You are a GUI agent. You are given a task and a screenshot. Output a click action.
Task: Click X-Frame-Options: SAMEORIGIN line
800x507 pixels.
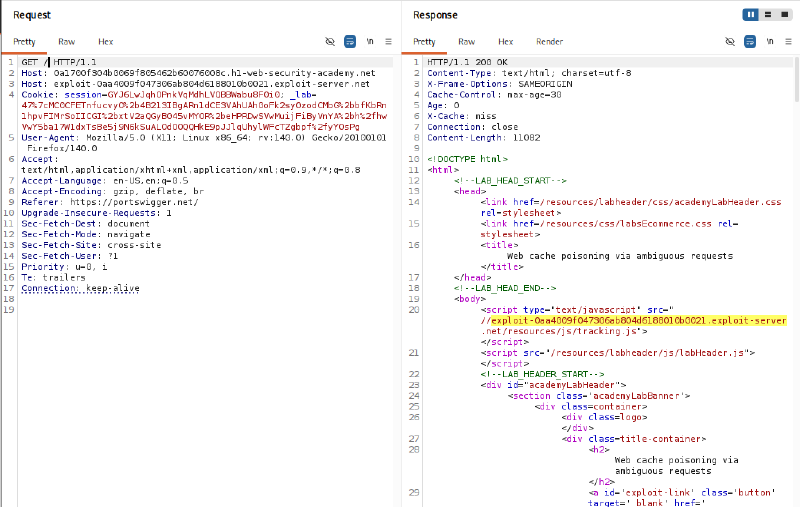[499, 84]
